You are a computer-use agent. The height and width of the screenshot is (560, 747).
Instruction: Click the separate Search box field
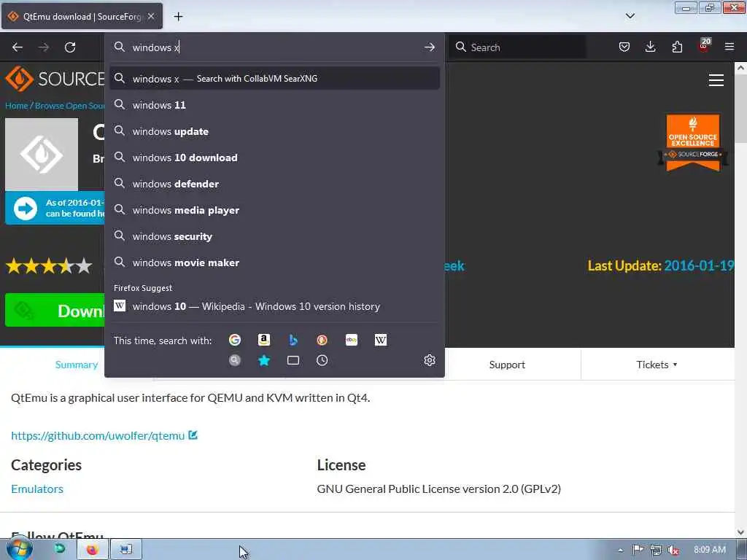point(517,47)
